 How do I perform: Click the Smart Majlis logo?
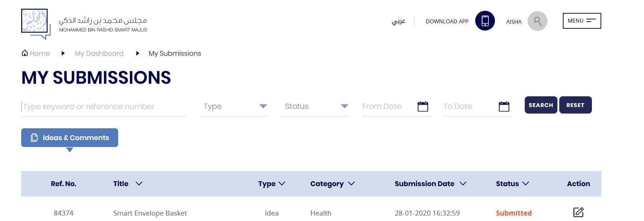(35, 23)
